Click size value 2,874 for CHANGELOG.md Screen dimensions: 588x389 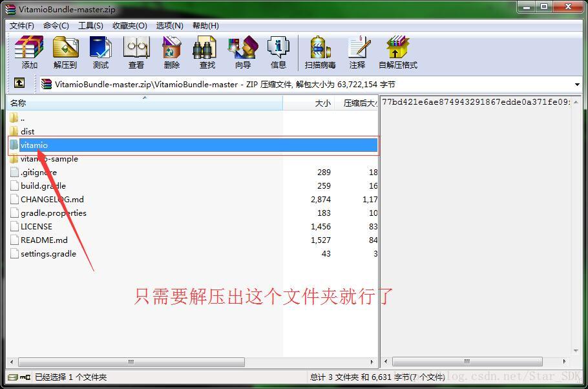(x=320, y=199)
